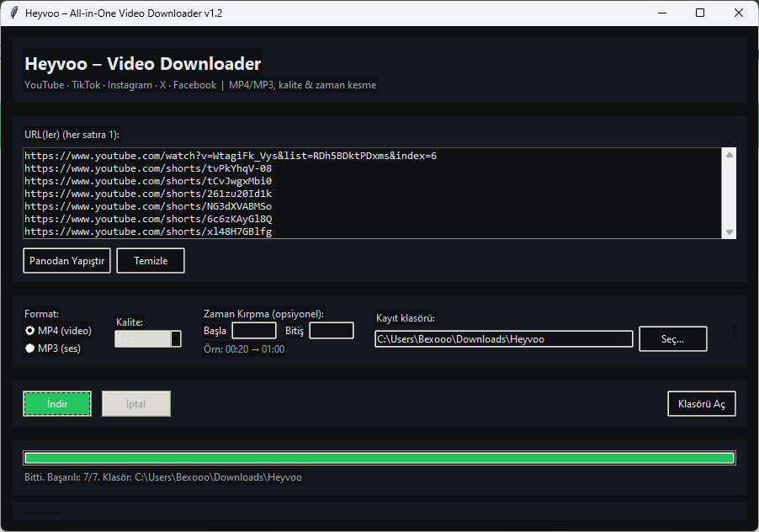Click the URL ending with index=6

pos(231,156)
